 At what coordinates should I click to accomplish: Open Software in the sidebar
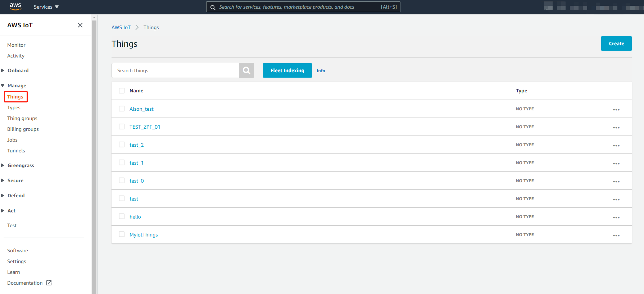18,251
